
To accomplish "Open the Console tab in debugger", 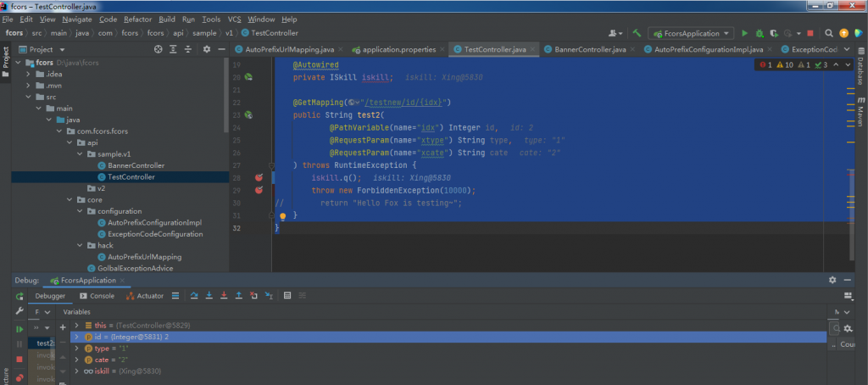I will tap(97, 296).
